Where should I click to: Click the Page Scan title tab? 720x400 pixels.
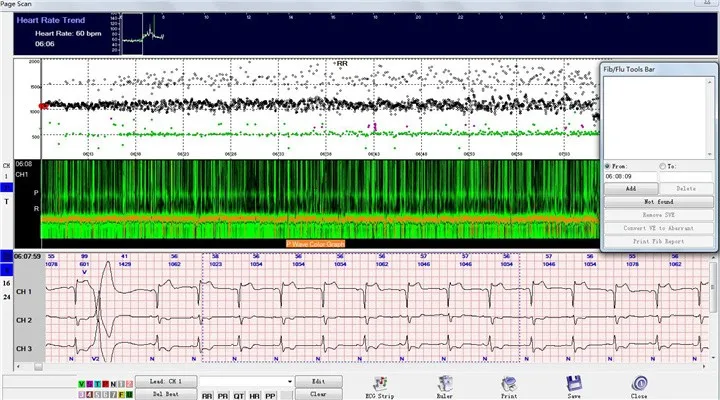tap(18, 4)
